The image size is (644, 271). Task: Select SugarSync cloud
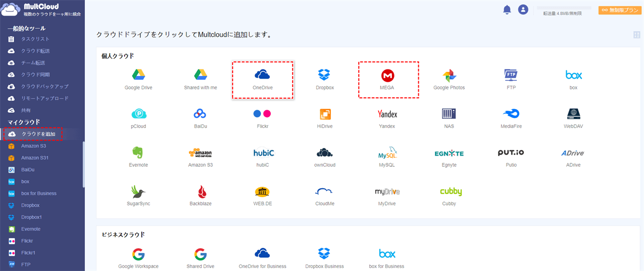138,196
